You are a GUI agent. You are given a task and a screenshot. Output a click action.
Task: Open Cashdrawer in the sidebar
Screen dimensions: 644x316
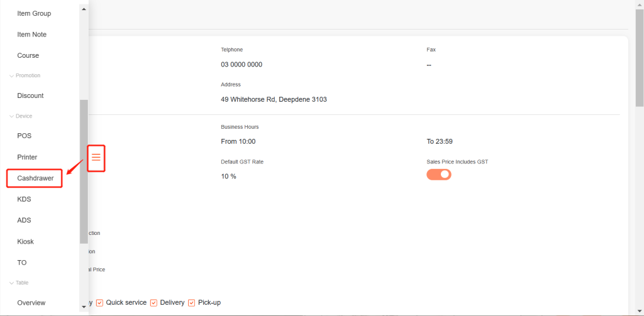tap(35, 178)
